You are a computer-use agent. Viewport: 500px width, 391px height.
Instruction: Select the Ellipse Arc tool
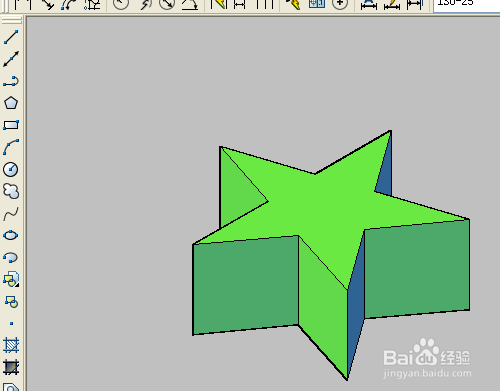click(x=11, y=257)
